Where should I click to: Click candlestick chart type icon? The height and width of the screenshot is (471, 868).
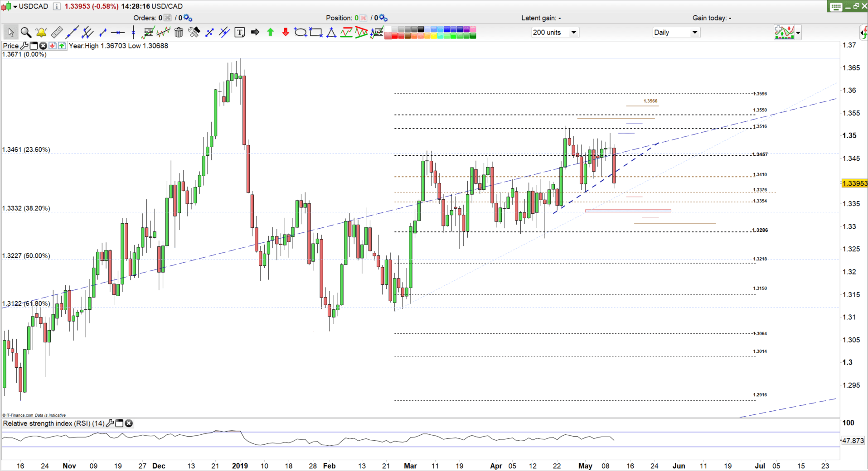[x=6, y=6]
